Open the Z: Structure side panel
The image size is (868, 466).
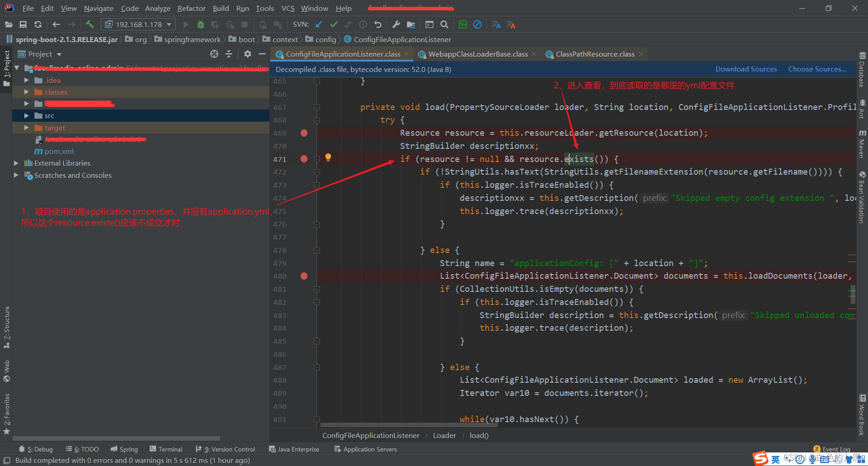pyautogui.click(x=7, y=328)
